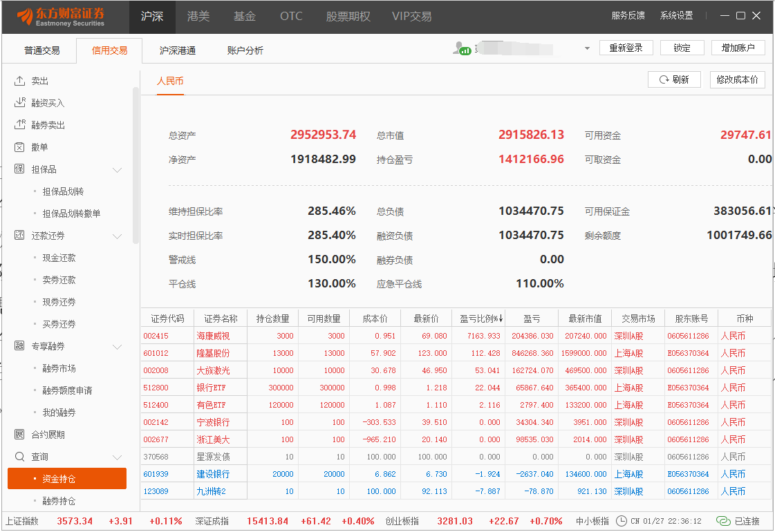Open the 账户分析 tab

[245, 50]
